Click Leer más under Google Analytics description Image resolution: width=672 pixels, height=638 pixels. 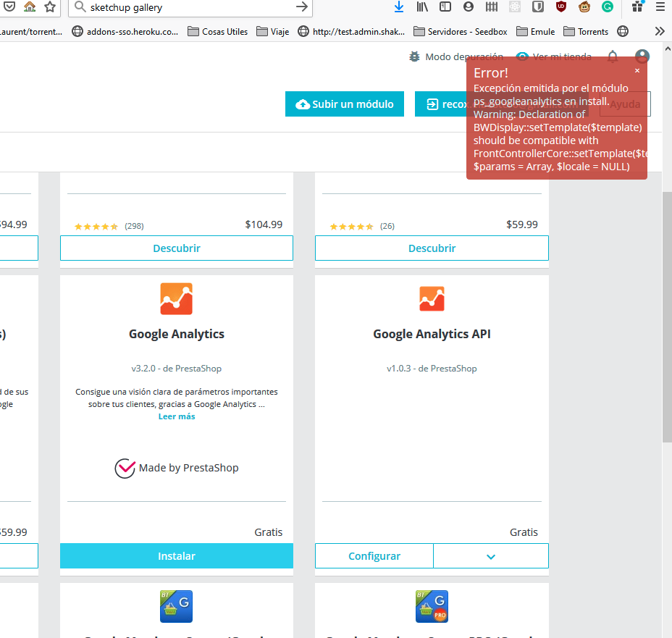tap(177, 416)
